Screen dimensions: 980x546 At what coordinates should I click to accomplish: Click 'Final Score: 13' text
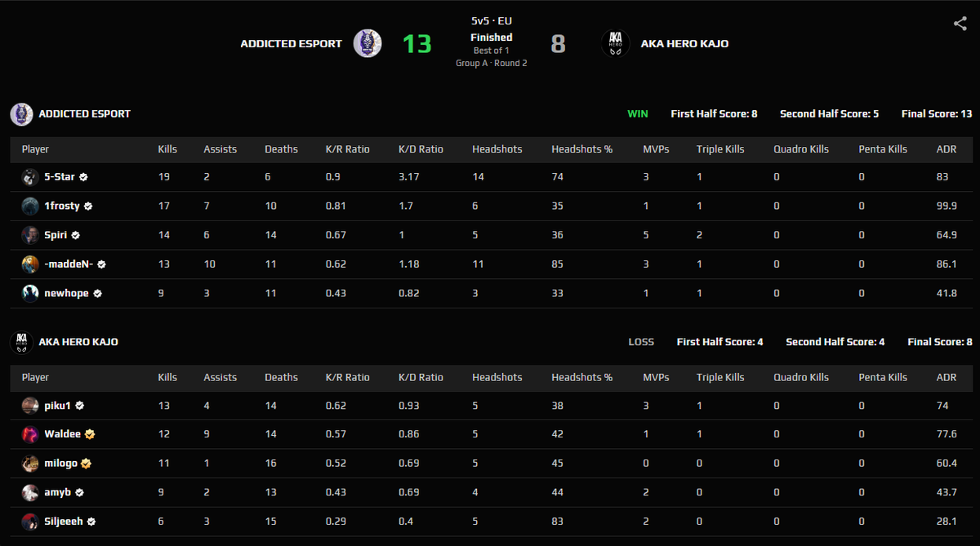937,114
